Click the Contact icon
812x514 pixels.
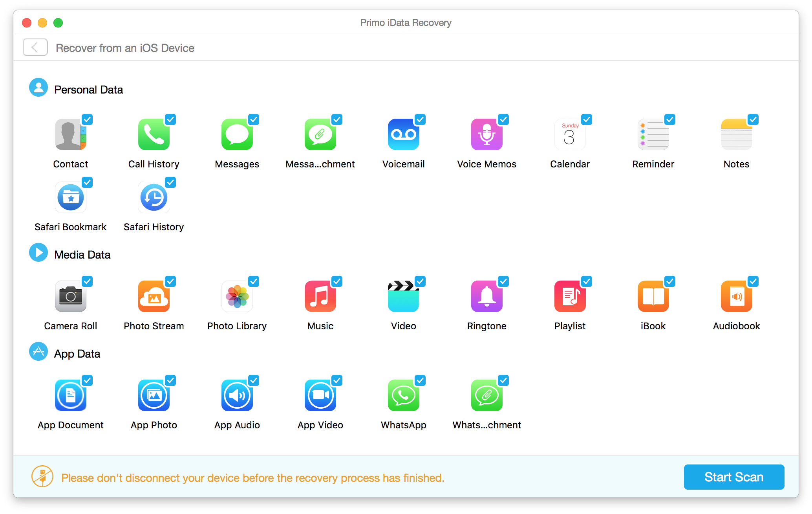click(x=71, y=134)
